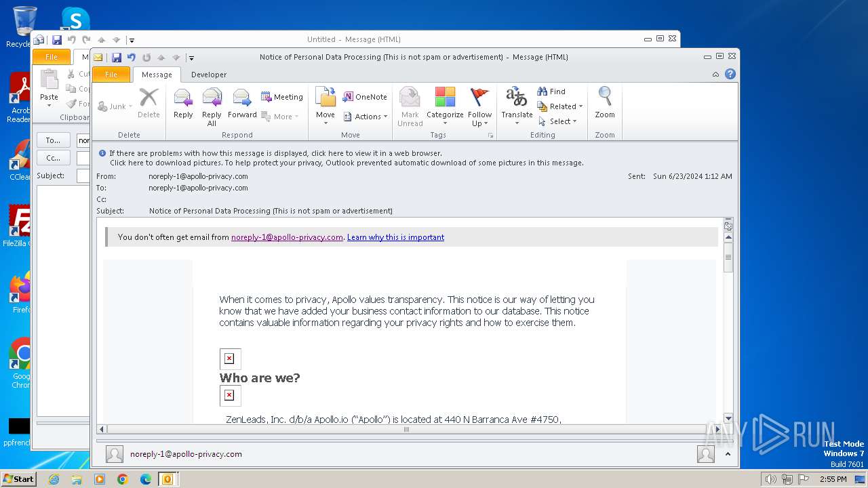Image resolution: width=868 pixels, height=488 pixels.
Task: Click the vertical scrollbar down arrow
Action: (x=728, y=419)
